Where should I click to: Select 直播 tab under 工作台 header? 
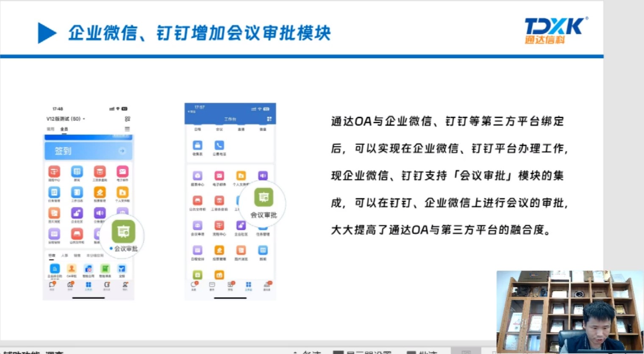coord(241,129)
